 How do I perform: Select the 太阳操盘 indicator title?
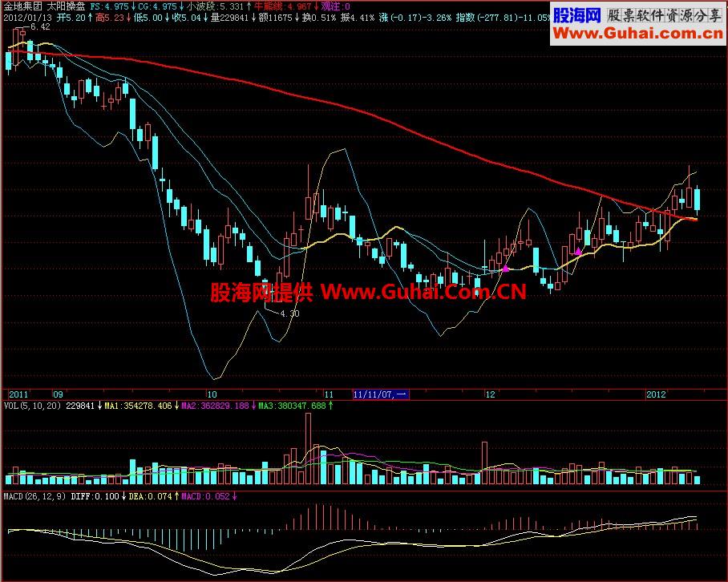click(67, 6)
